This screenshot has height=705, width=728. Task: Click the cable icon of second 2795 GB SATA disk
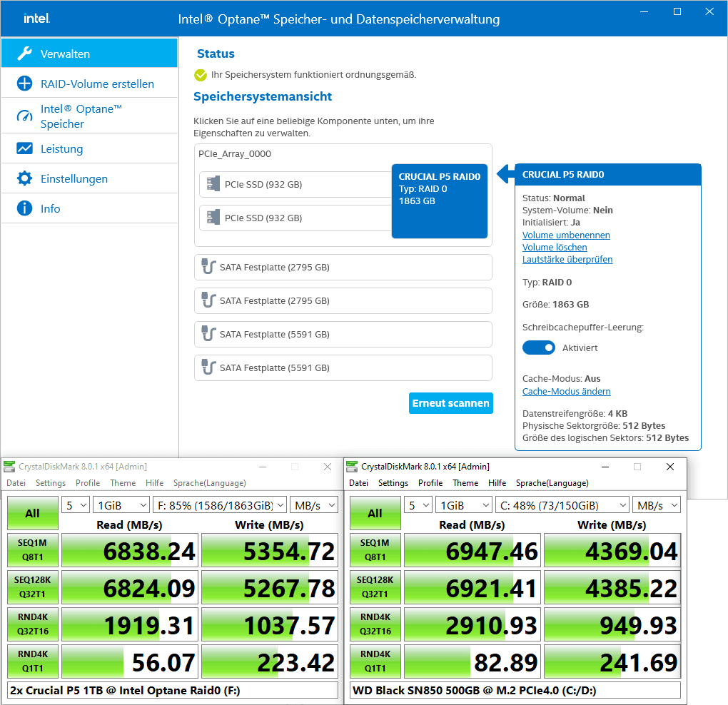pos(208,300)
